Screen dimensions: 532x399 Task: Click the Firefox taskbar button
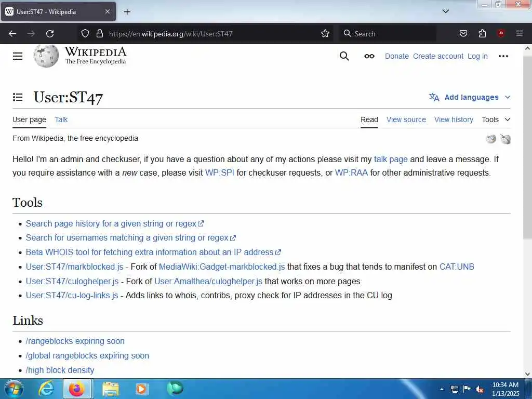(x=77, y=389)
